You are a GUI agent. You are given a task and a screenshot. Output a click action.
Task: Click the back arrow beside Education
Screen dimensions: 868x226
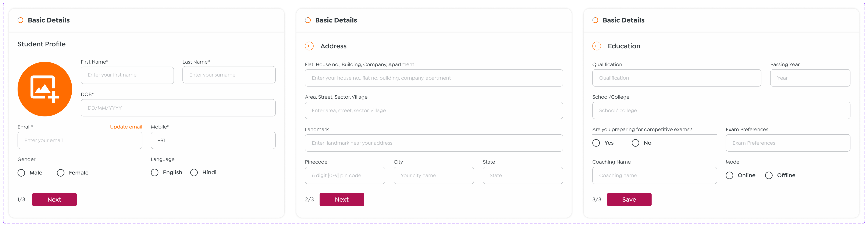pos(596,46)
